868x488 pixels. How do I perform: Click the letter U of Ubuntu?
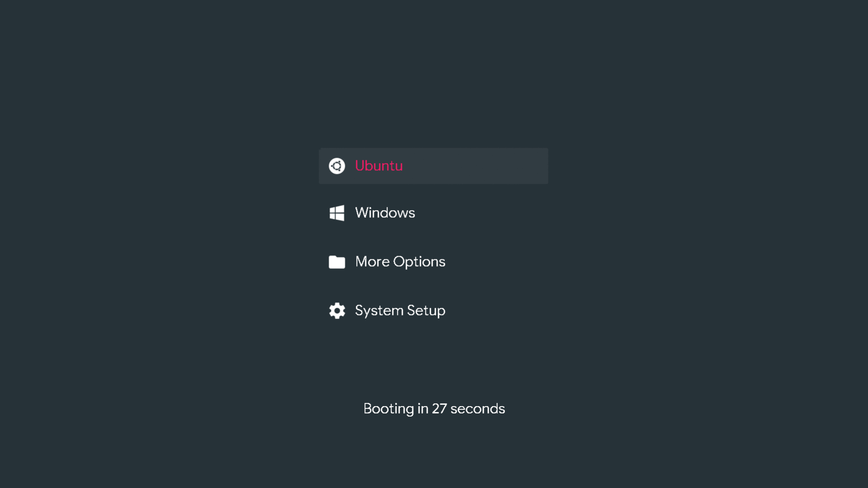pos(360,166)
